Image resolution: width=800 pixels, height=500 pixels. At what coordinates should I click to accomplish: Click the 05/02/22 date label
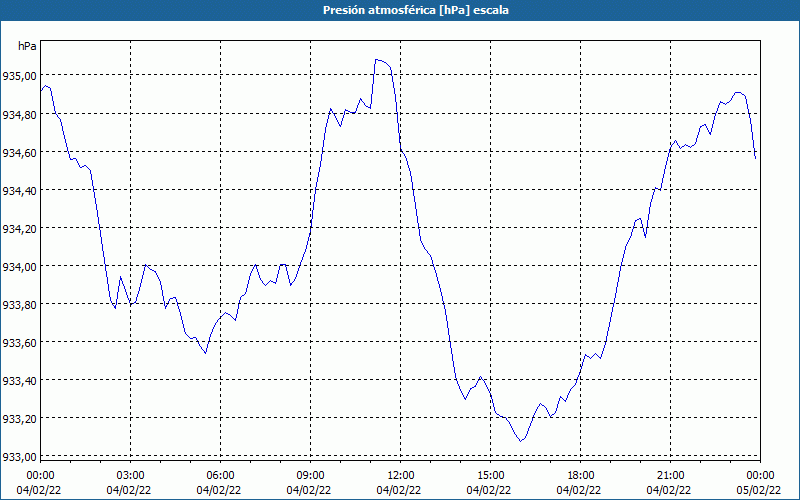(758, 490)
